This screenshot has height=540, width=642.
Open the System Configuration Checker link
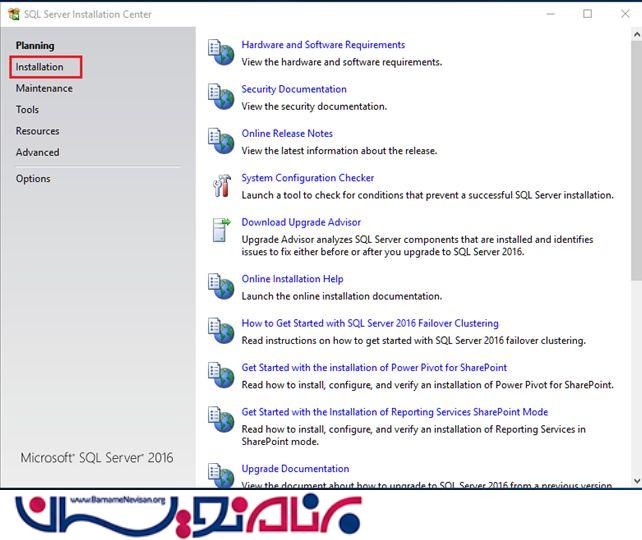click(307, 178)
